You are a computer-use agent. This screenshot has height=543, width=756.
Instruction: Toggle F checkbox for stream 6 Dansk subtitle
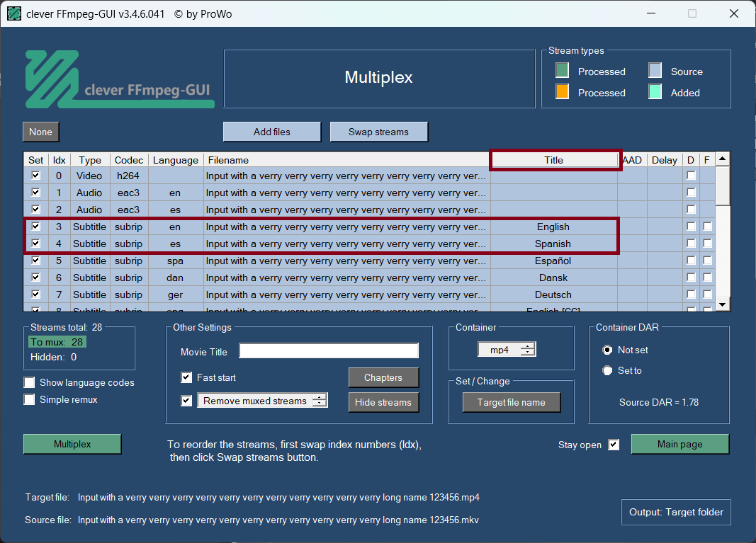pyautogui.click(x=707, y=277)
